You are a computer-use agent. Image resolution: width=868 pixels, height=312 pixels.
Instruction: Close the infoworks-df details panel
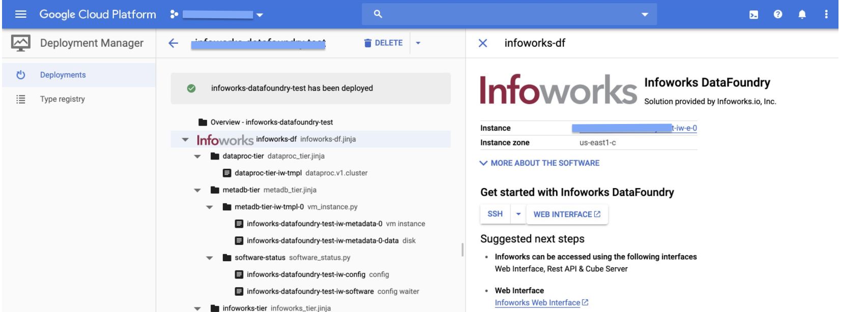point(483,43)
